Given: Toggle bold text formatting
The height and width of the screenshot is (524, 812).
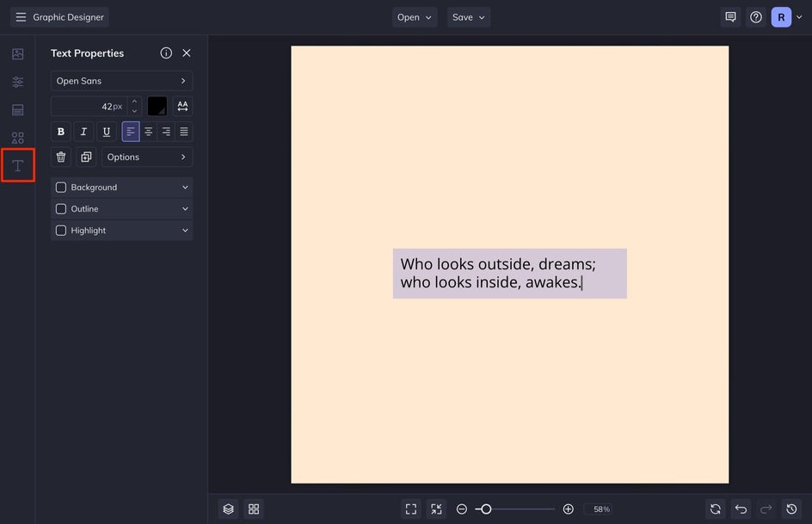Looking at the screenshot, I should (61, 132).
